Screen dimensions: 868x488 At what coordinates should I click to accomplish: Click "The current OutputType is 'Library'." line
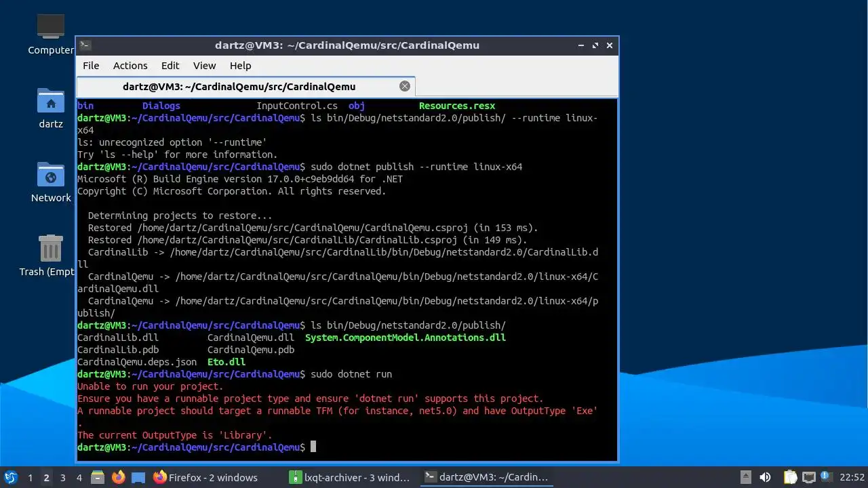[x=175, y=435]
